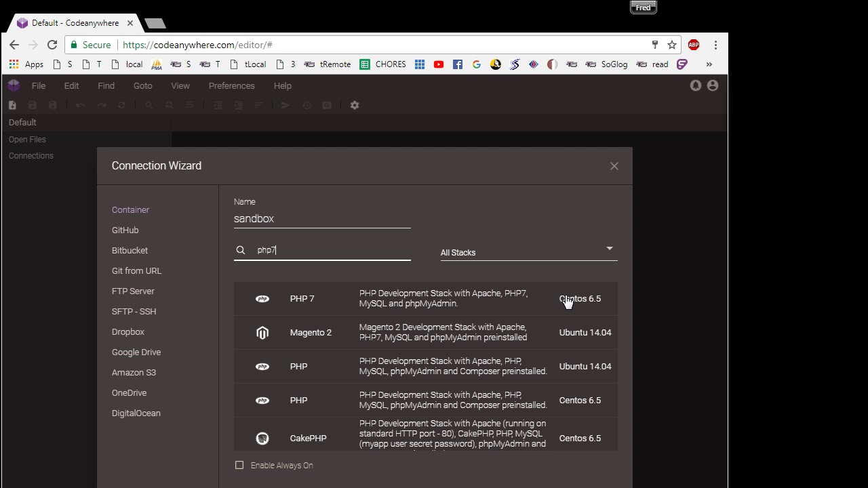The image size is (868, 488).
Task: Choose the Magento 2 Ubuntu 14.04 stack
Action: click(425, 333)
